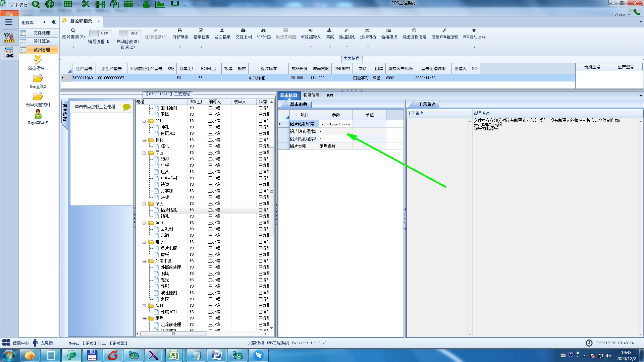
Task: Click the 文控上网 cloud upload icon
Action: coord(243,31)
